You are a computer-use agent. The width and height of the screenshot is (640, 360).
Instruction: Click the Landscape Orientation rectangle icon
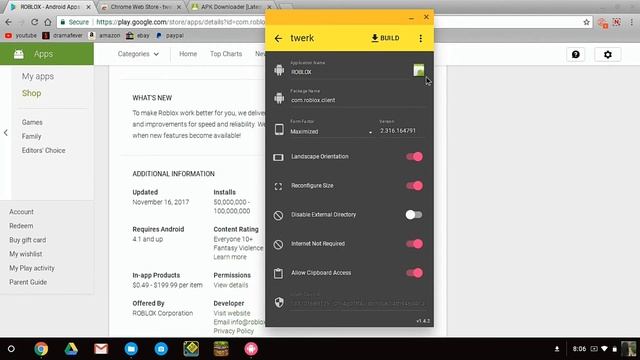278,157
